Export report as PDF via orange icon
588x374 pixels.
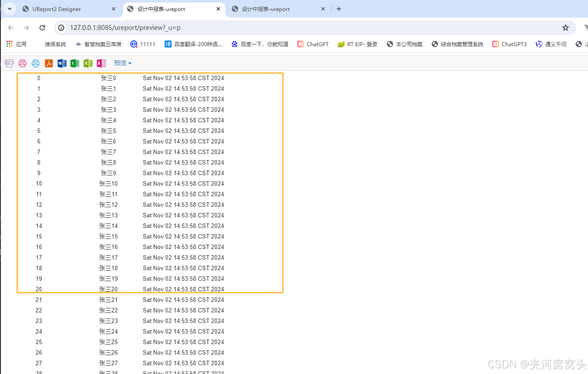[49, 63]
